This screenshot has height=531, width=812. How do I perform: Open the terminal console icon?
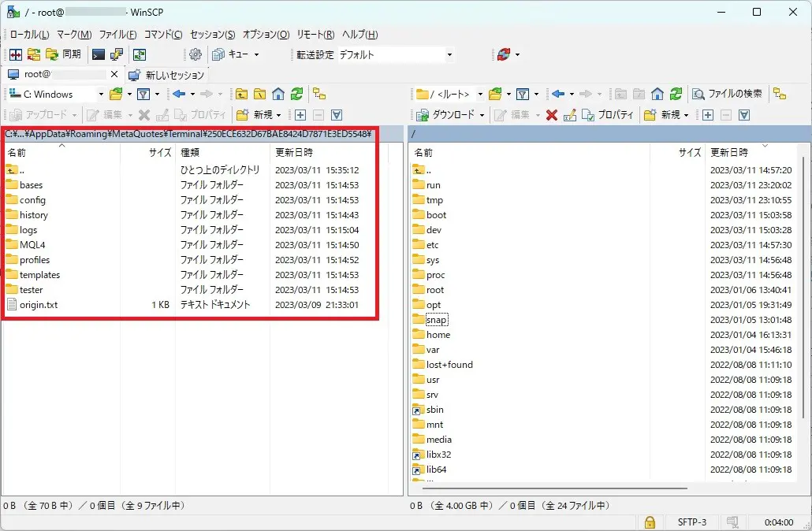tap(99, 54)
